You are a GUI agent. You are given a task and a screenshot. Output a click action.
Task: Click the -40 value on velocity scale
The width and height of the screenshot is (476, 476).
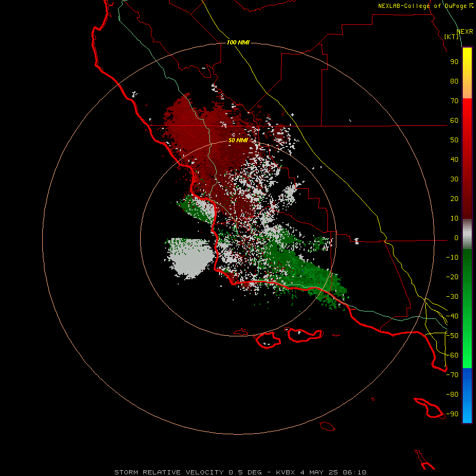[x=452, y=316]
